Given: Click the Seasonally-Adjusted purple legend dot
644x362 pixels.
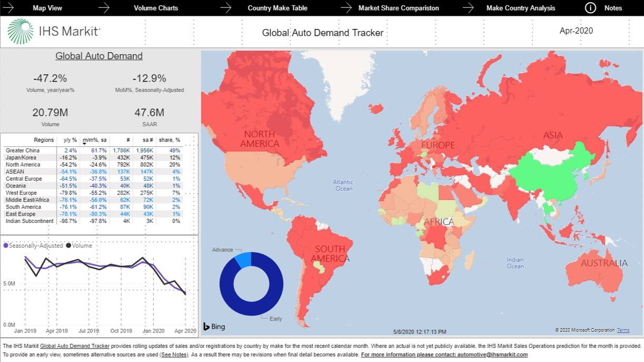Looking at the screenshot, I should (x=6, y=246).
